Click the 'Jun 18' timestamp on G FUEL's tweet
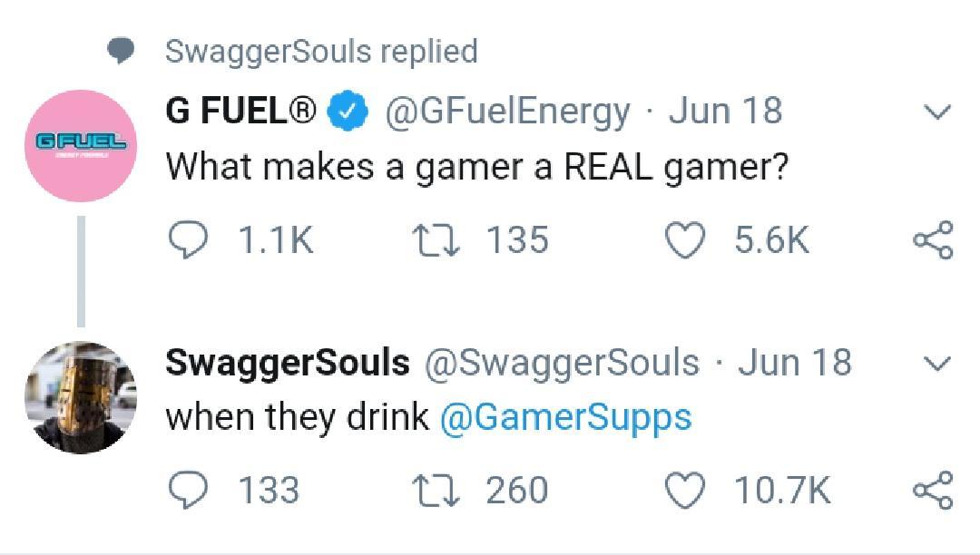Viewport: 980px width, 555px height. point(726,109)
